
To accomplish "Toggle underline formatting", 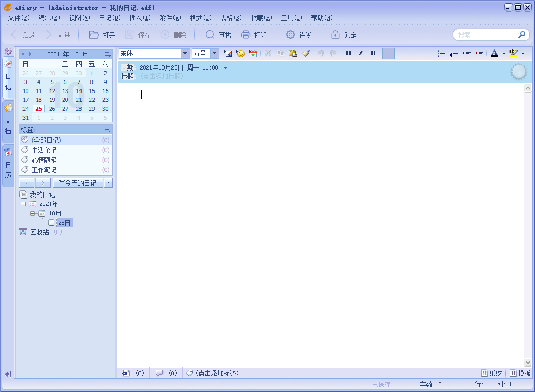I will tap(373, 53).
